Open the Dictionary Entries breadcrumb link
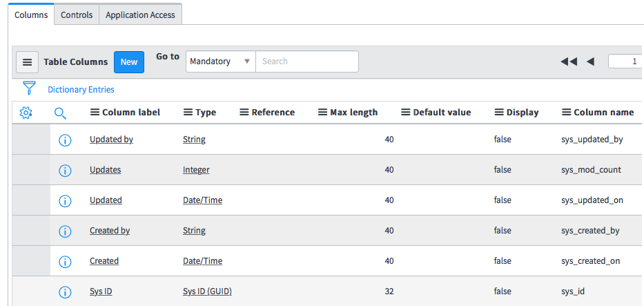The width and height of the screenshot is (644, 306). pos(81,90)
